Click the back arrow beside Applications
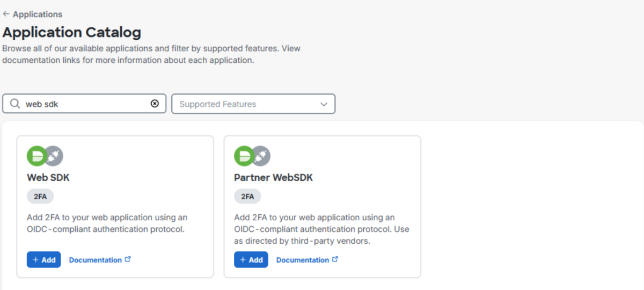The image size is (644, 290). click(x=6, y=15)
